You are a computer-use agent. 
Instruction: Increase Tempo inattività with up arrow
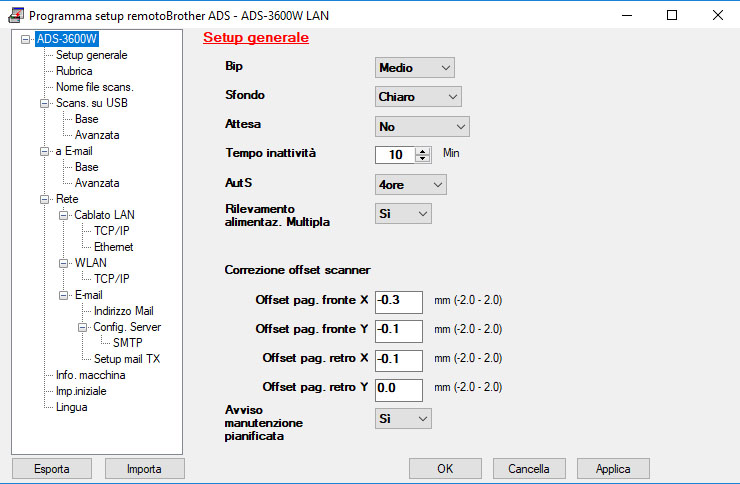coord(423,151)
